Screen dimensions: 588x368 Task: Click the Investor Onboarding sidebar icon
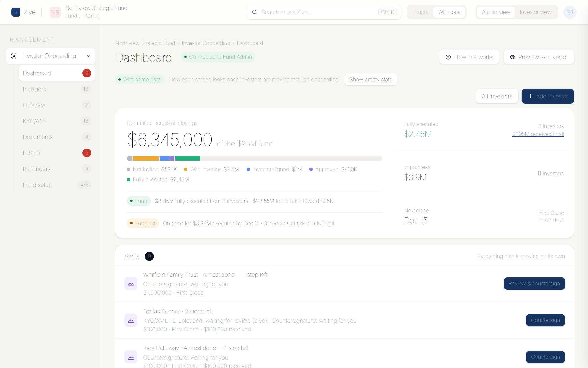[x=14, y=56]
